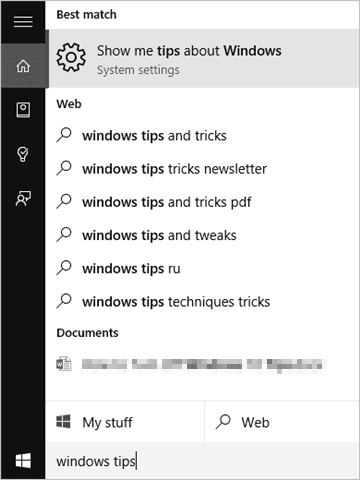This screenshot has width=360, height=480.
Task: Open the settings gear icon in Best match
Action: [x=71, y=57]
